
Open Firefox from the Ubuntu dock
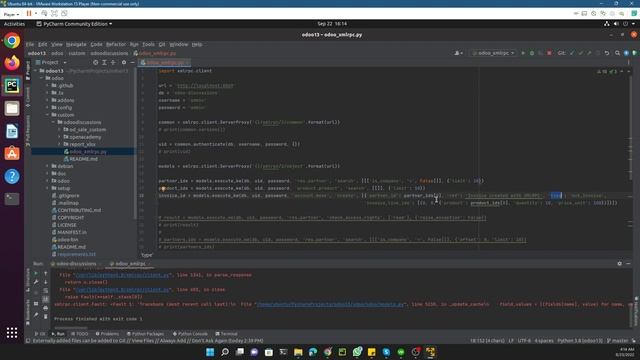tap(12, 63)
